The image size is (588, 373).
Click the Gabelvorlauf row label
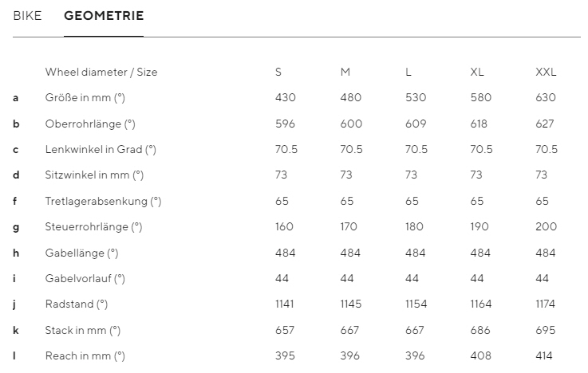[85, 278]
